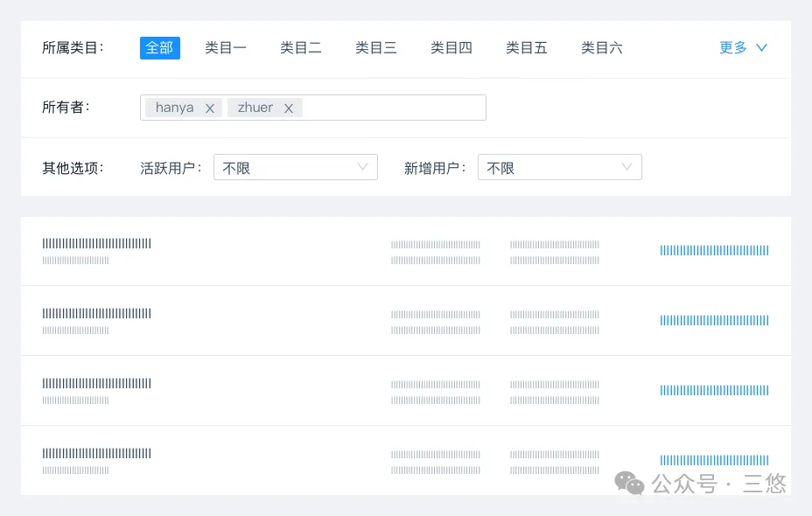Select the 类目一 category filter
The height and width of the screenshot is (516, 812).
[x=226, y=48]
